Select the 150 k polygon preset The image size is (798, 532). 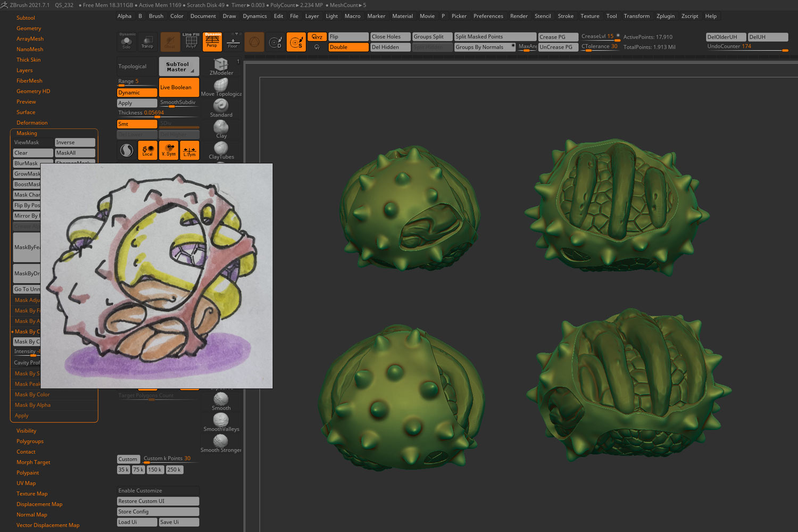pos(155,470)
